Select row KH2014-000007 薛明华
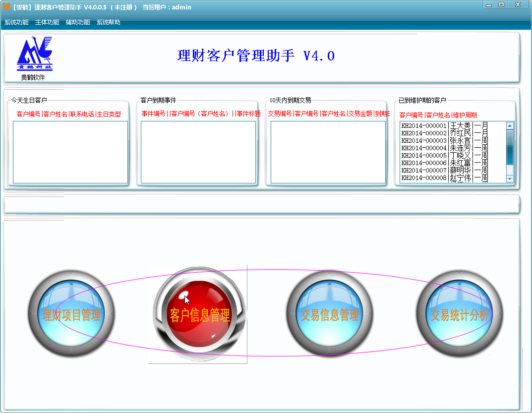Screen dimensions: 532x413 [x=453, y=171]
